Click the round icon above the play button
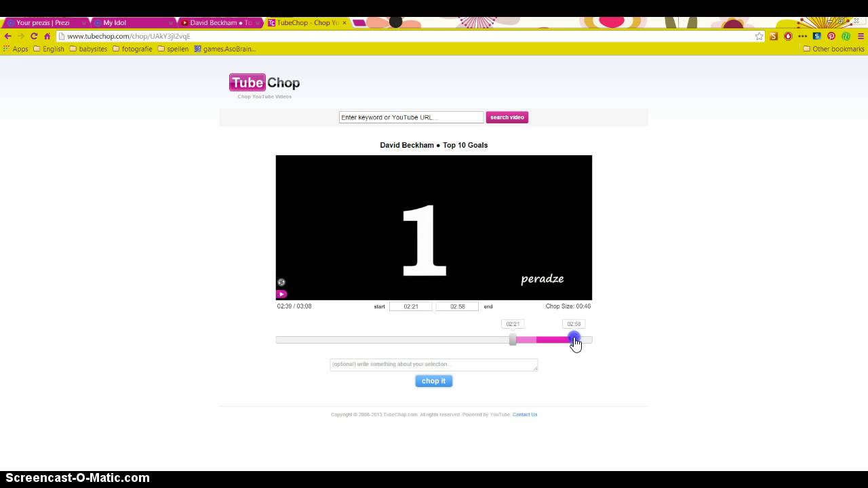The height and width of the screenshot is (488, 868). click(281, 282)
